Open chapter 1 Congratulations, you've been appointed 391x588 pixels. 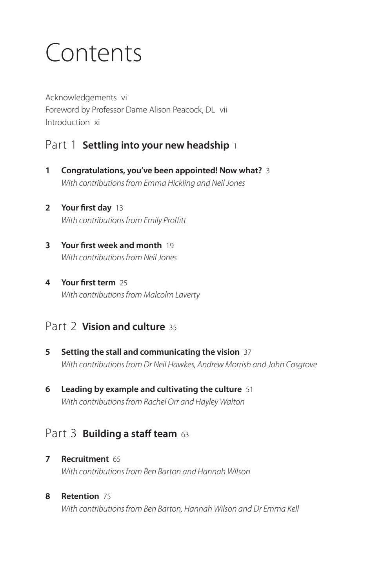coord(161,171)
